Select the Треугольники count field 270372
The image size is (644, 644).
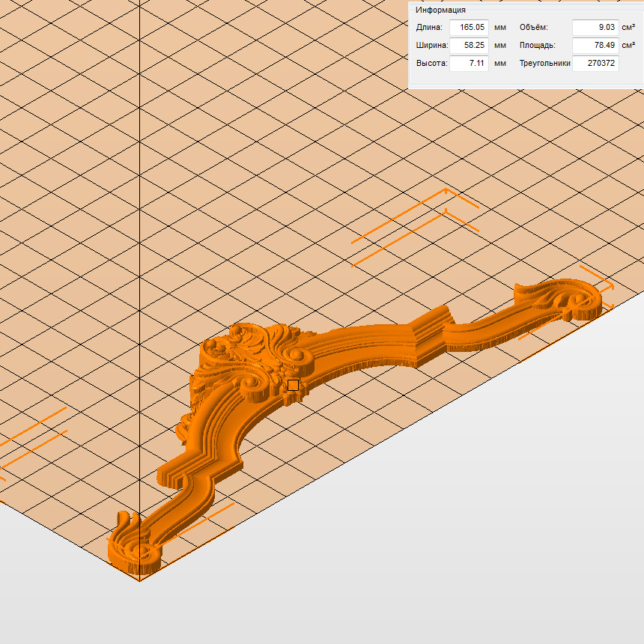(x=595, y=64)
